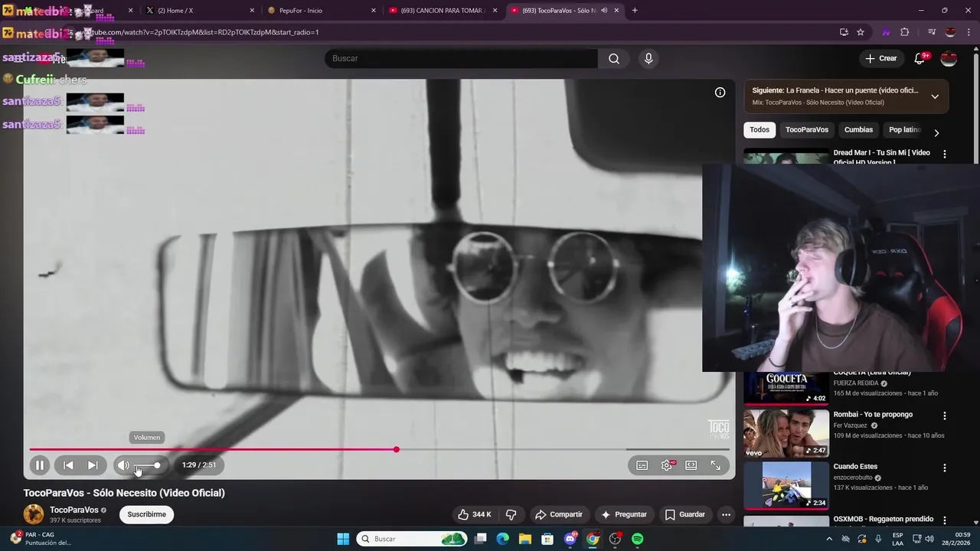Open Discord from the taskbar

570,539
